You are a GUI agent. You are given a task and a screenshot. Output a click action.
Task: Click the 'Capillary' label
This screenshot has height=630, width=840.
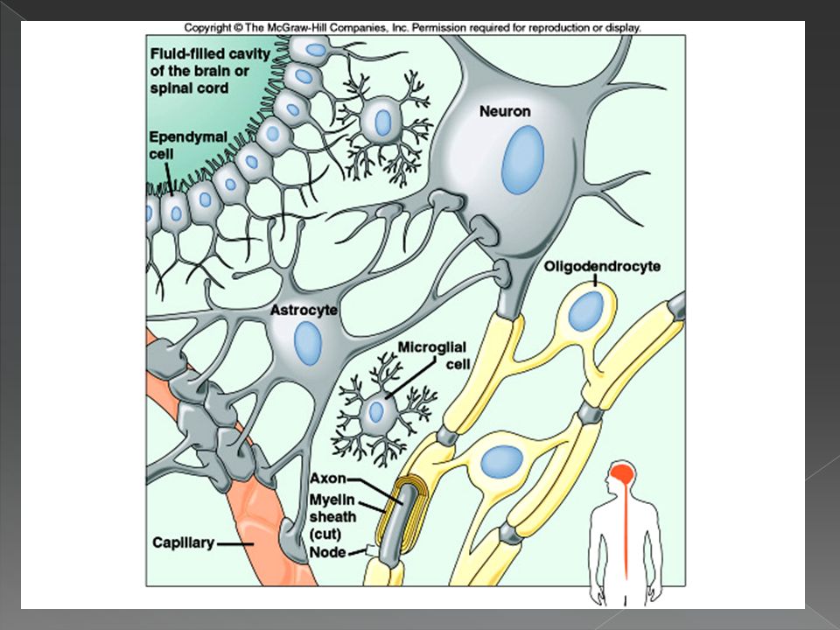click(183, 542)
